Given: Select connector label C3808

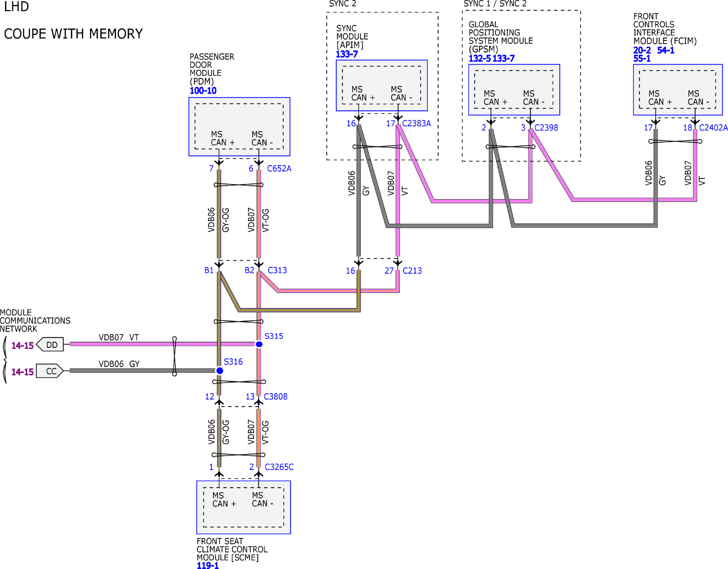Looking at the screenshot, I should click(x=275, y=397).
